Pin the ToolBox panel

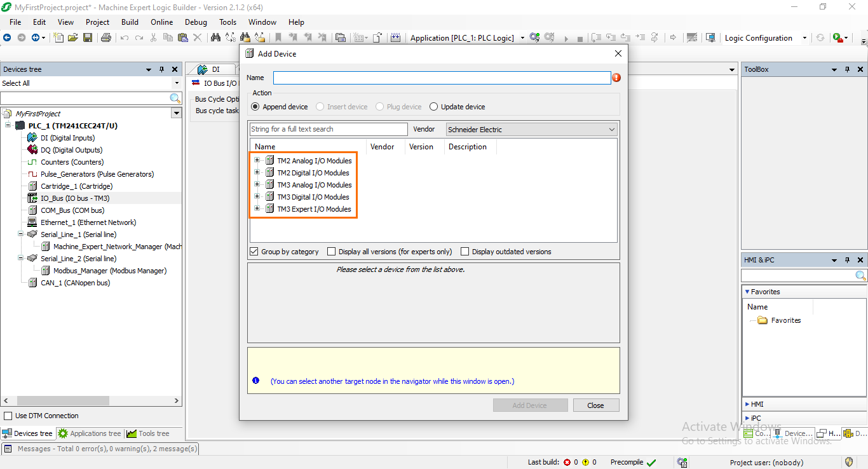[848, 69]
